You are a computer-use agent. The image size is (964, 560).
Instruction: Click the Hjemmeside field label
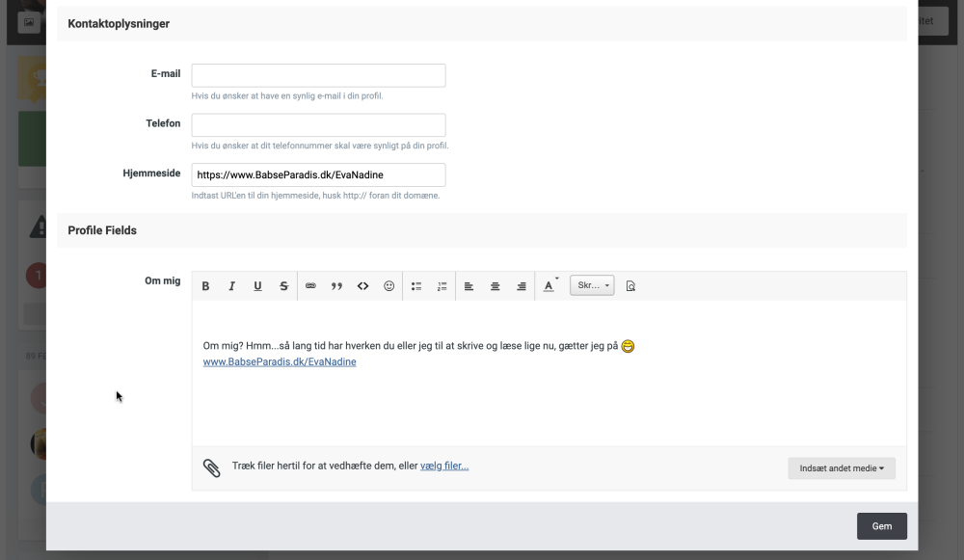pyautogui.click(x=152, y=173)
